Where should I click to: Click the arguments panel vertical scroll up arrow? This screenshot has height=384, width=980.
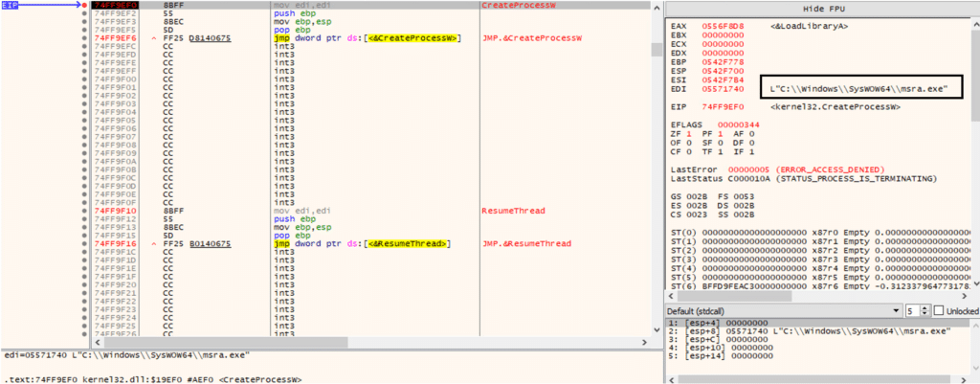click(974, 323)
